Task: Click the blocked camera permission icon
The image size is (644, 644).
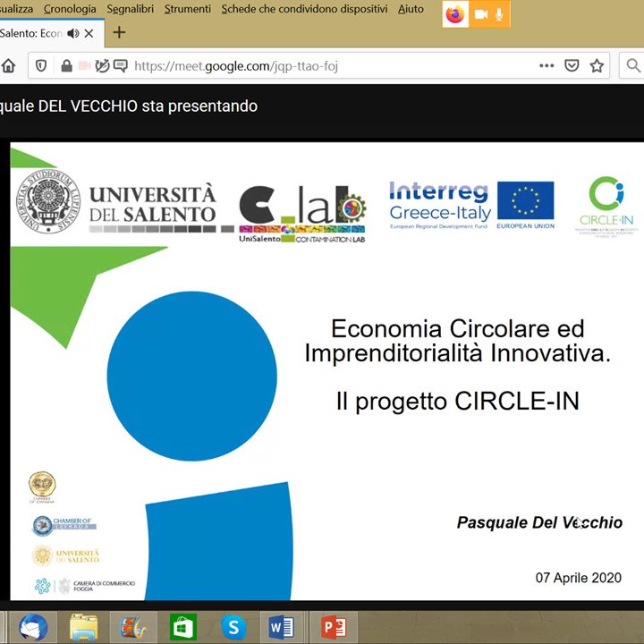Action: point(84,65)
